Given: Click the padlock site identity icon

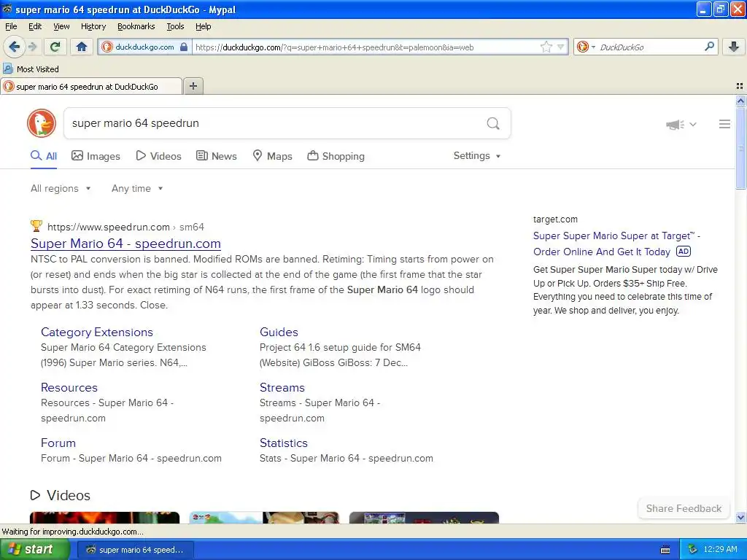Looking at the screenshot, I should point(184,47).
